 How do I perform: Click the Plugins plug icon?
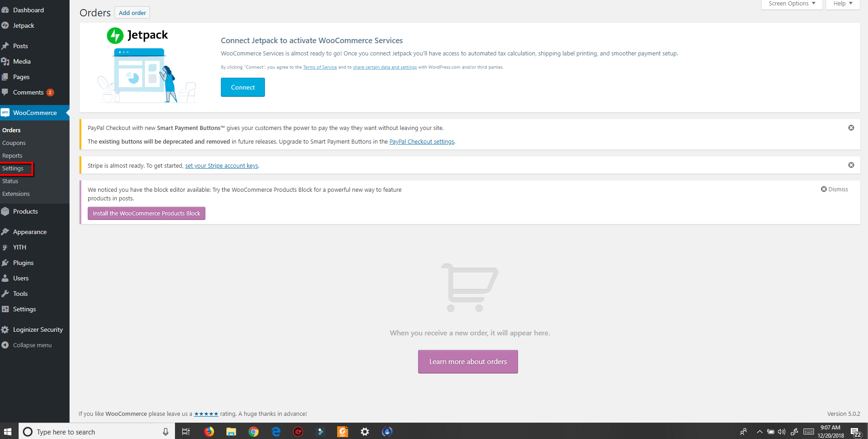5,263
